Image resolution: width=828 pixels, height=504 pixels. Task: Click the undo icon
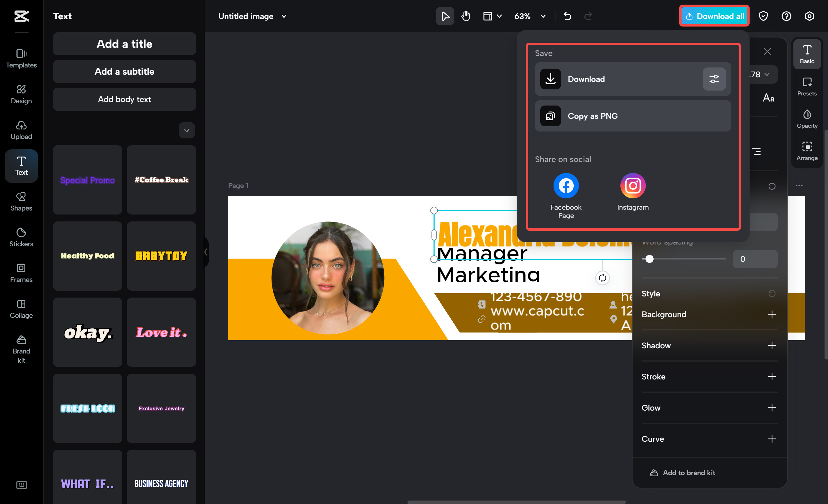pyautogui.click(x=568, y=16)
